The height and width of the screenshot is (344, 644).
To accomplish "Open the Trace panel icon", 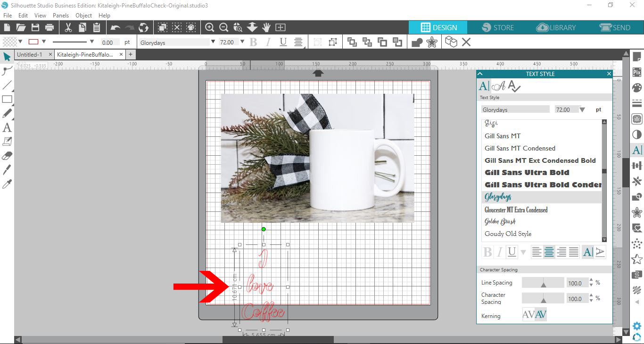I will pyautogui.click(x=637, y=119).
